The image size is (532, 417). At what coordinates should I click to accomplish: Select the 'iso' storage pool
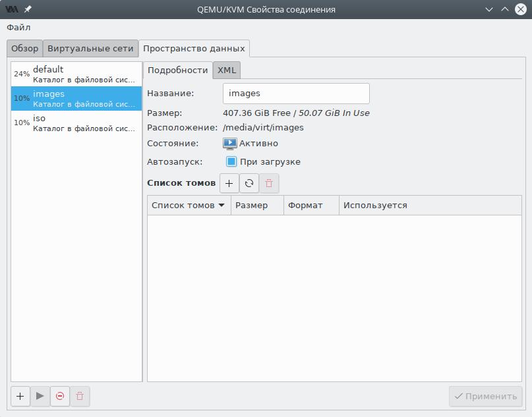(76, 123)
